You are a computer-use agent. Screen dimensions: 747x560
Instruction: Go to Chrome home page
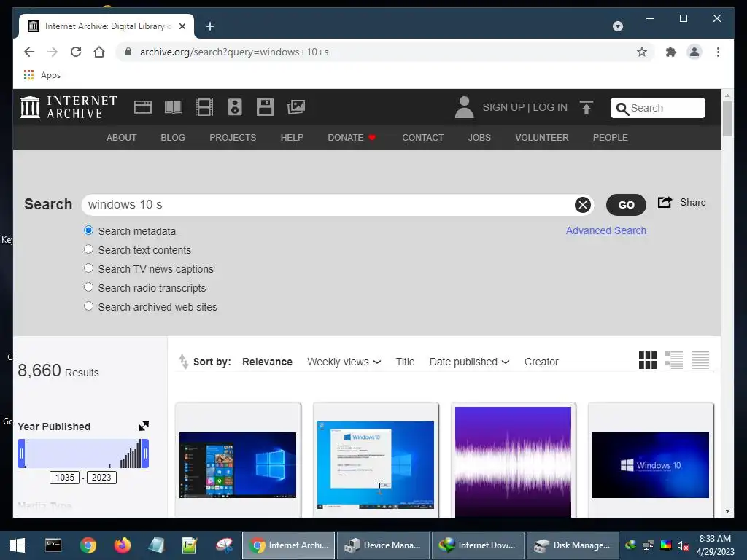click(x=99, y=52)
